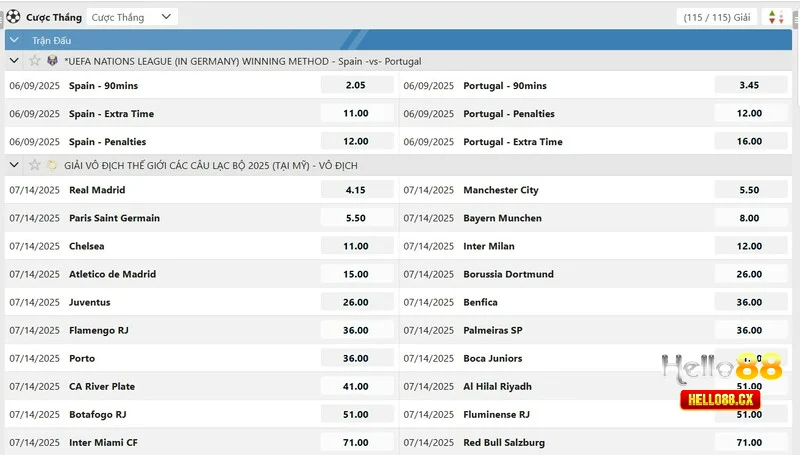Click the Spain - 90mins label

click(x=103, y=85)
